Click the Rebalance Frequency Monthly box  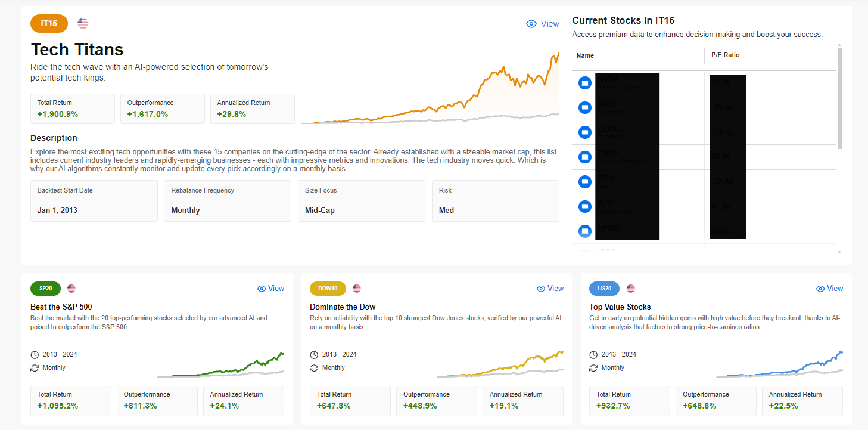pos(228,201)
